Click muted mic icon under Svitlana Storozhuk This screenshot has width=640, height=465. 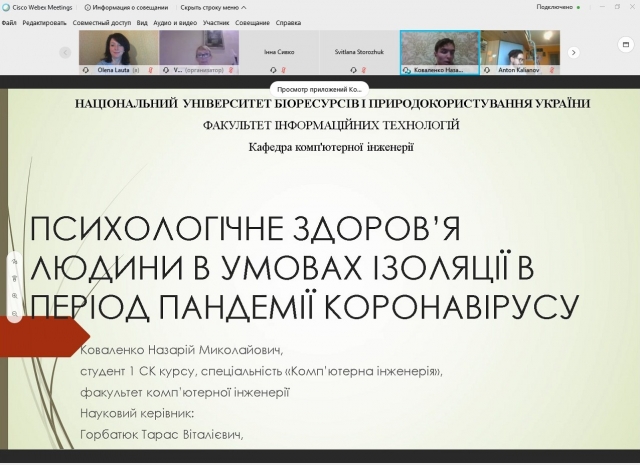[364, 70]
